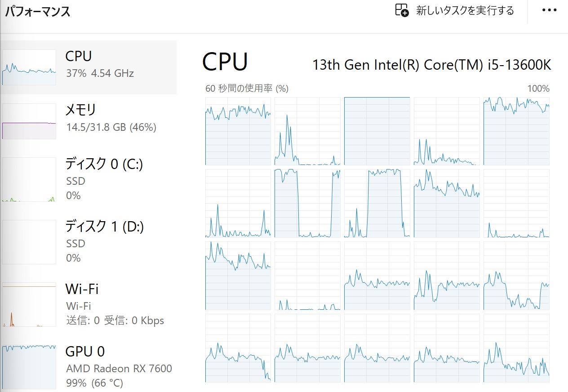This screenshot has width=568, height=392.
Task: Click the GPU 0 mini usage graph
Action: tap(29, 367)
